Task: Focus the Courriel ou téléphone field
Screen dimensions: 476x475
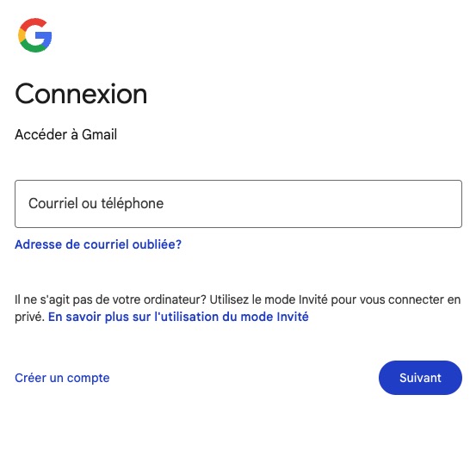Action: 238,204
